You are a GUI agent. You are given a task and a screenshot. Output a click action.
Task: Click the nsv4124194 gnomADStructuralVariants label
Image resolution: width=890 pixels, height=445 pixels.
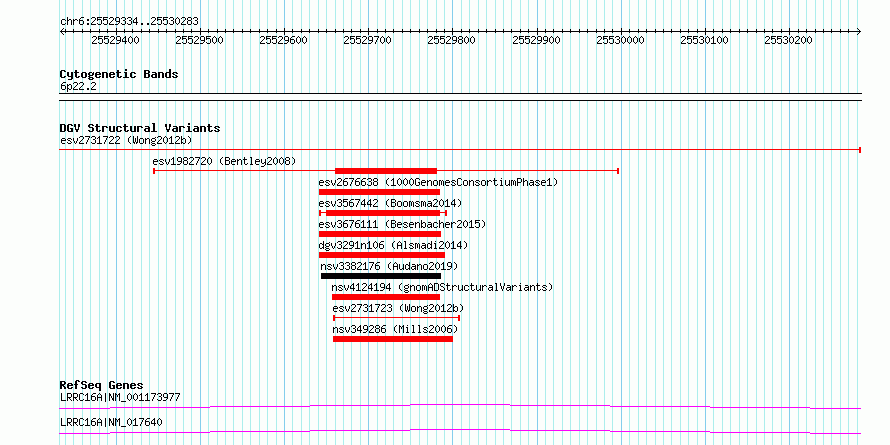point(442,287)
